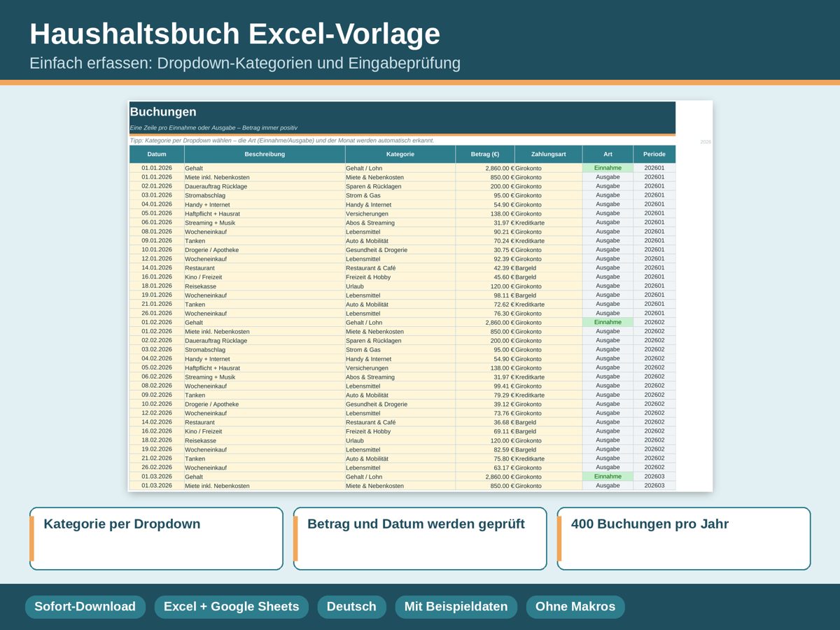Click the Einnahme cell dated 01.01.2026
The image size is (840, 630).
[608, 168]
